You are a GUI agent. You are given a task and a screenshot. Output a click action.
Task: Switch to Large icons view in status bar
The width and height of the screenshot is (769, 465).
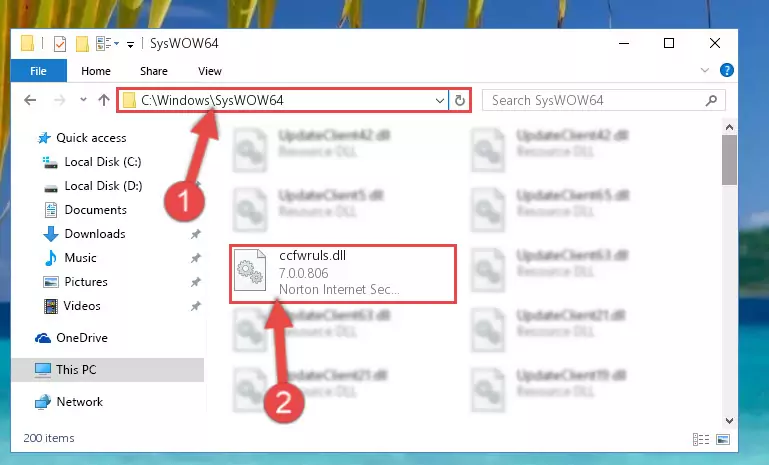click(723, 439)
